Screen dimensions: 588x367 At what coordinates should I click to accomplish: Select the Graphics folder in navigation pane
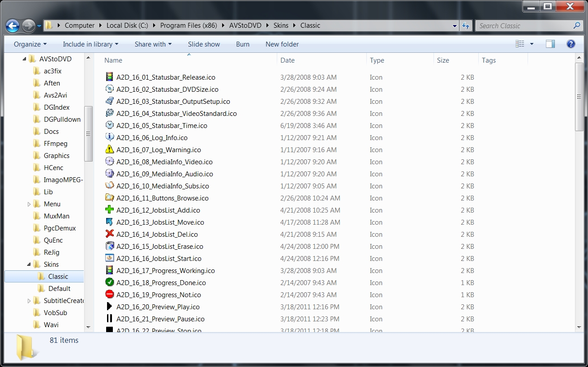pos(56,156)
